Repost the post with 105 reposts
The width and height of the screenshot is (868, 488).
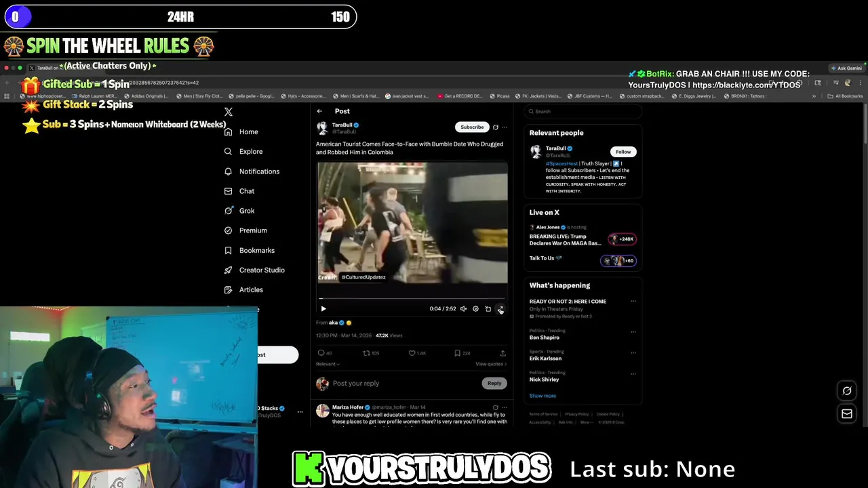[x=371, y=353]
